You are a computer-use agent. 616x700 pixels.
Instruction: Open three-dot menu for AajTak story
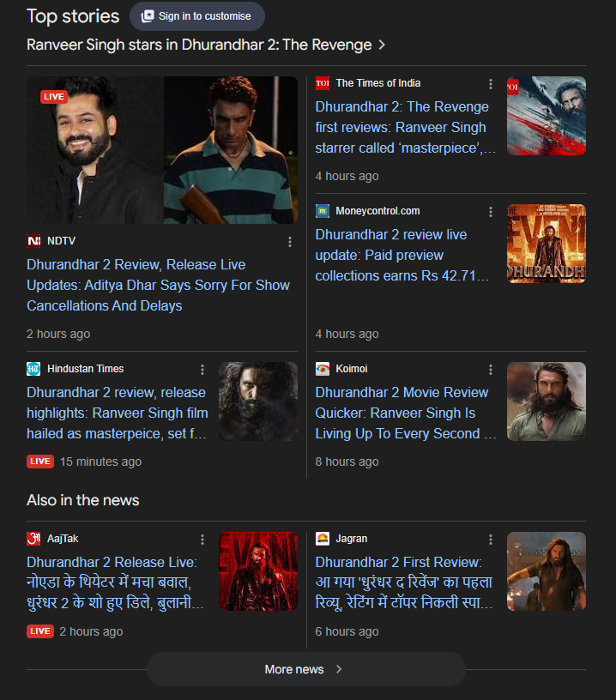202,540
